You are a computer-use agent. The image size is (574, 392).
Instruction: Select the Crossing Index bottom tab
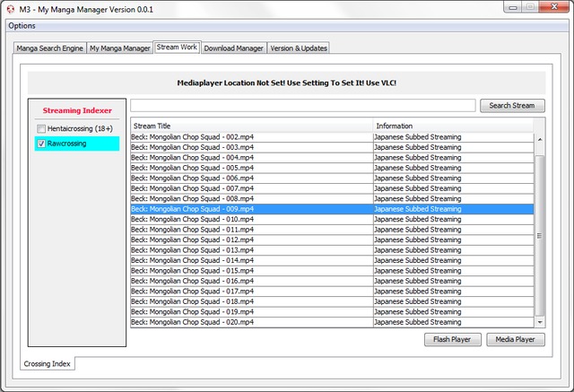[x=48, y=364]
